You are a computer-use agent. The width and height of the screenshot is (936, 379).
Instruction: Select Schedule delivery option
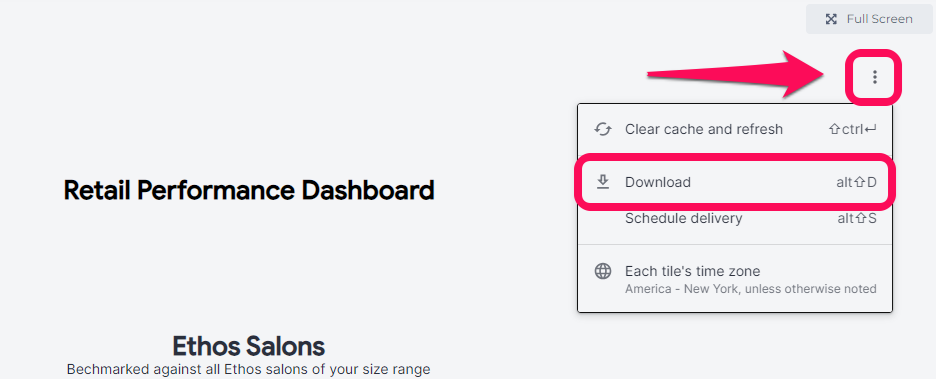pyautogui.click(x=735, y=218)
